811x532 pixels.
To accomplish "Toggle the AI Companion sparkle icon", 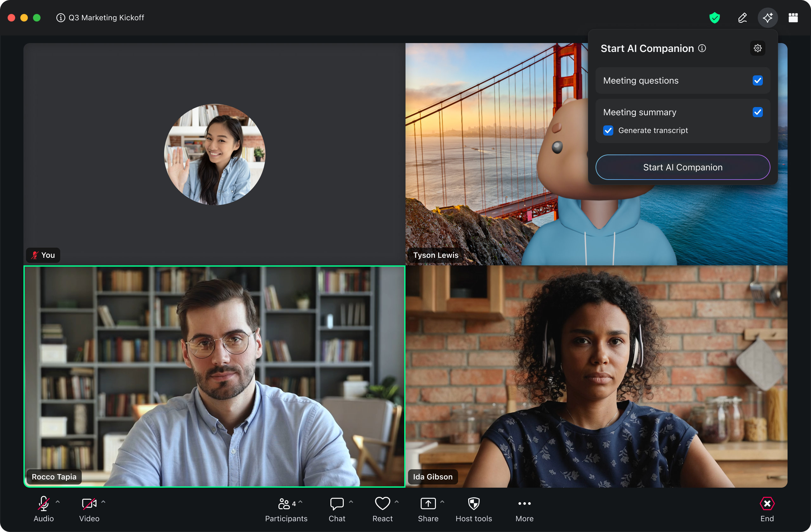I will tap(767, 18).
